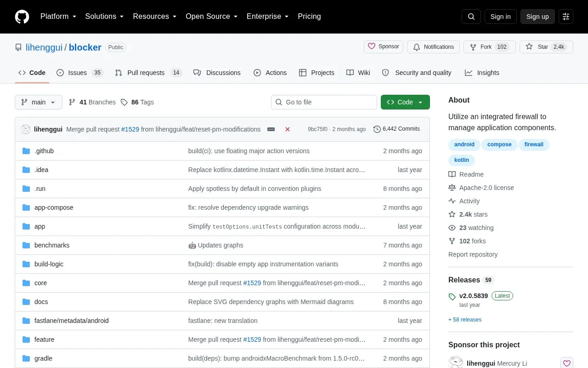Click the Notifications button

tap(433, 47)
